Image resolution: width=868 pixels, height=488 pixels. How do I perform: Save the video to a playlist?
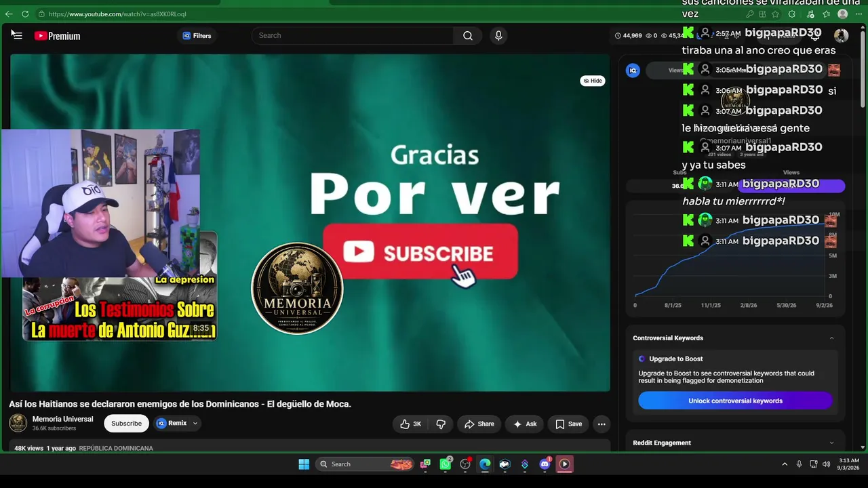pyautogui.click(x=568, y=424)
